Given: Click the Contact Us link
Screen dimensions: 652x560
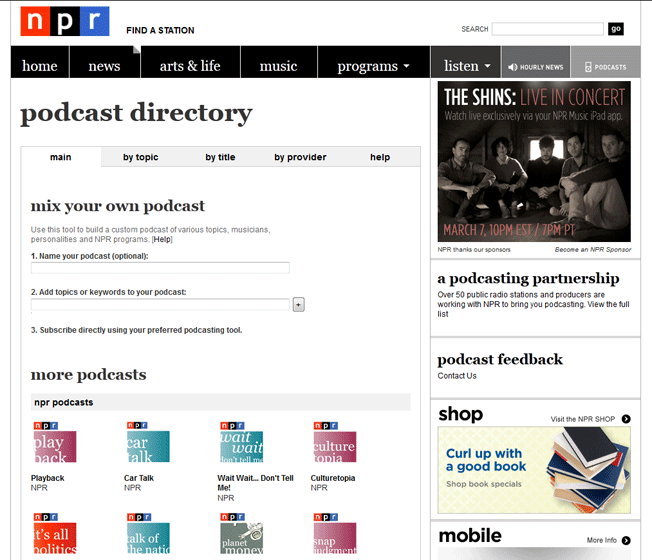Looking at the screenshot, I should pos(457,376).
